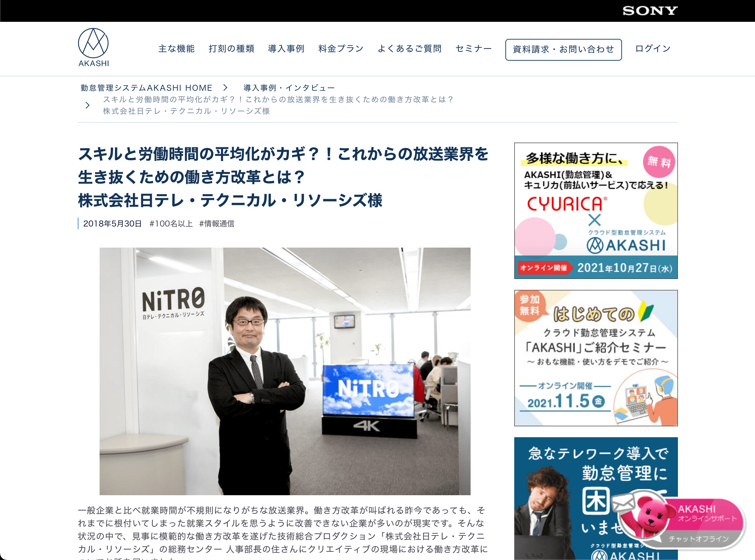Go to 導入事例 in the navigation
The image size is (755, 560).
(x=286, y=49)
